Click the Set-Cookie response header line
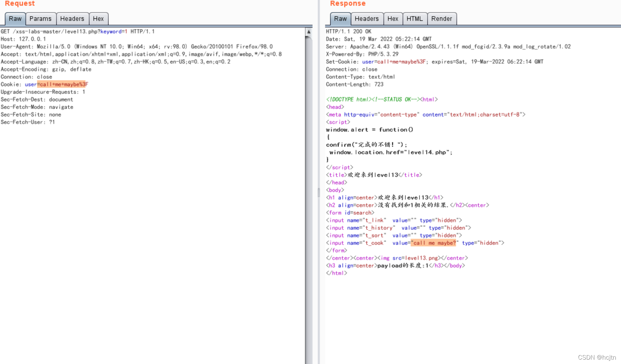The width and height of the screenshot is (621, 364). [434, 62]
